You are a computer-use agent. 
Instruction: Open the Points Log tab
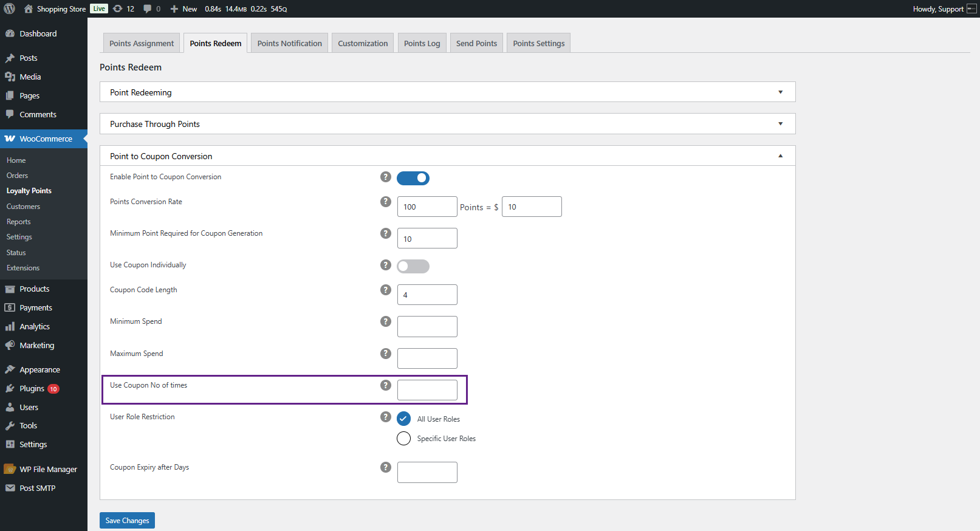pos(422,43)
